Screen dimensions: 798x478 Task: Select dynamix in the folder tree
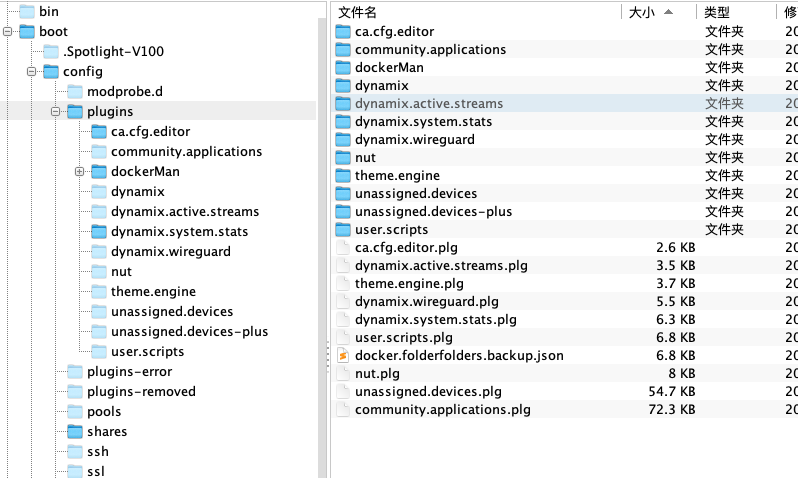point(138,191)
